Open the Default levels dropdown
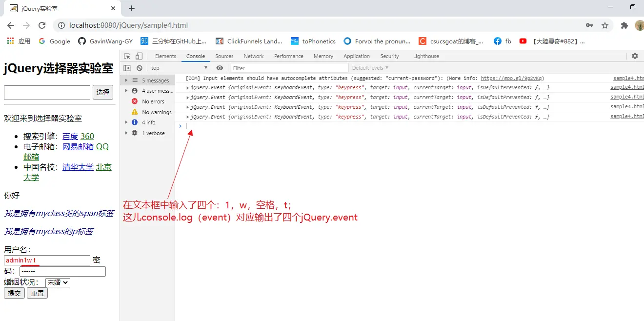The image size is (644, 321). click(x=370, y=68)
